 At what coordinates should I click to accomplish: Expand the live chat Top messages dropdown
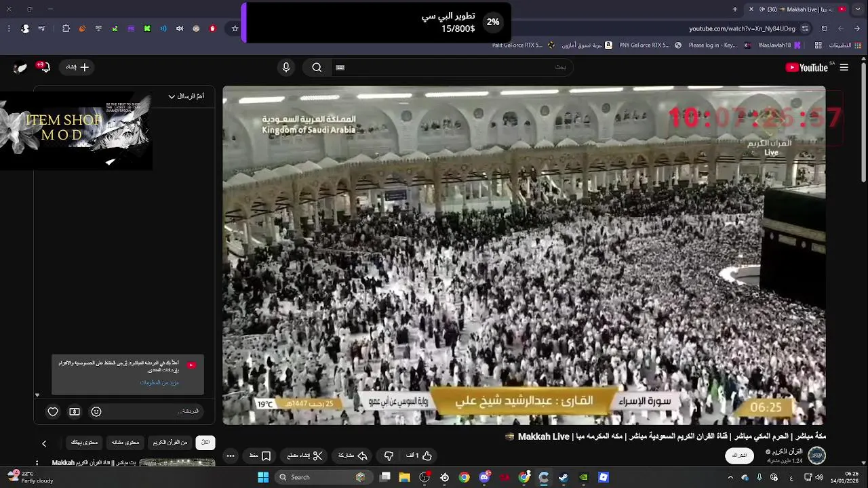click(x=186, y=96)
